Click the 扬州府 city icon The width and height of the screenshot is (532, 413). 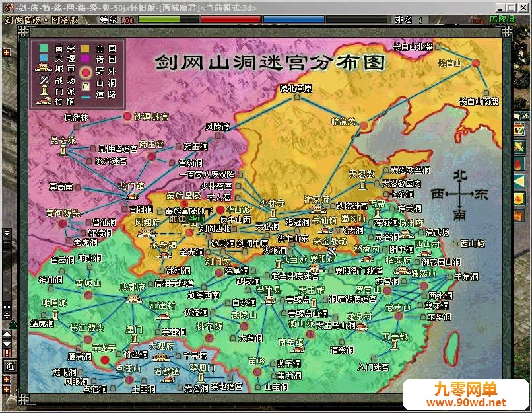pos(406,234)
